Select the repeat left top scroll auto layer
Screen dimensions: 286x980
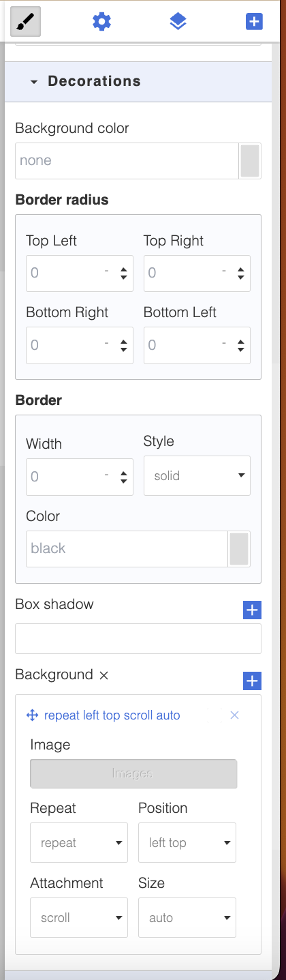[112, 715]
